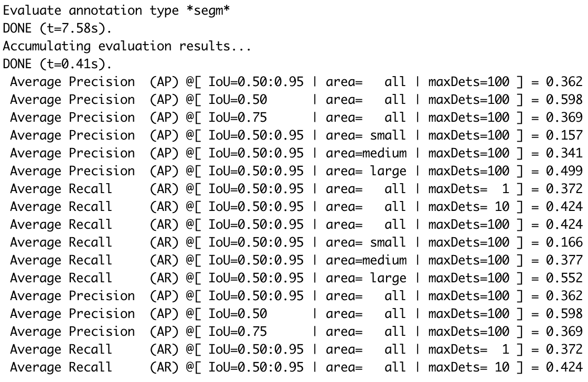Click "area=medium" in the Average Recall row
Viewport: 588px width, 382px height.
click(x=366, y=260)
